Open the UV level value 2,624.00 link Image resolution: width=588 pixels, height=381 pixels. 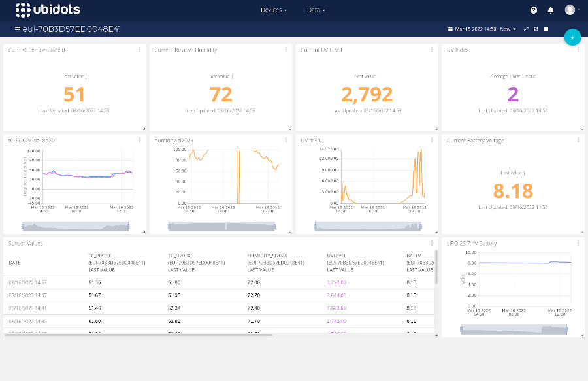[336, 295]
